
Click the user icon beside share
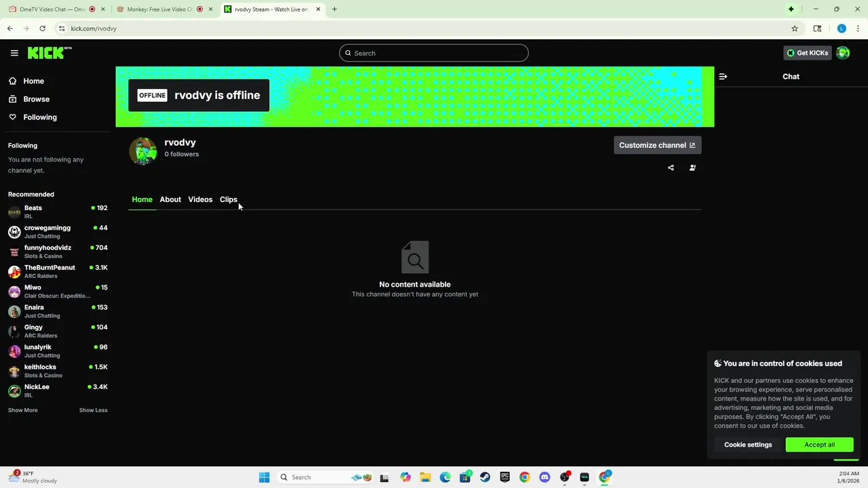[x=692, y=167]
